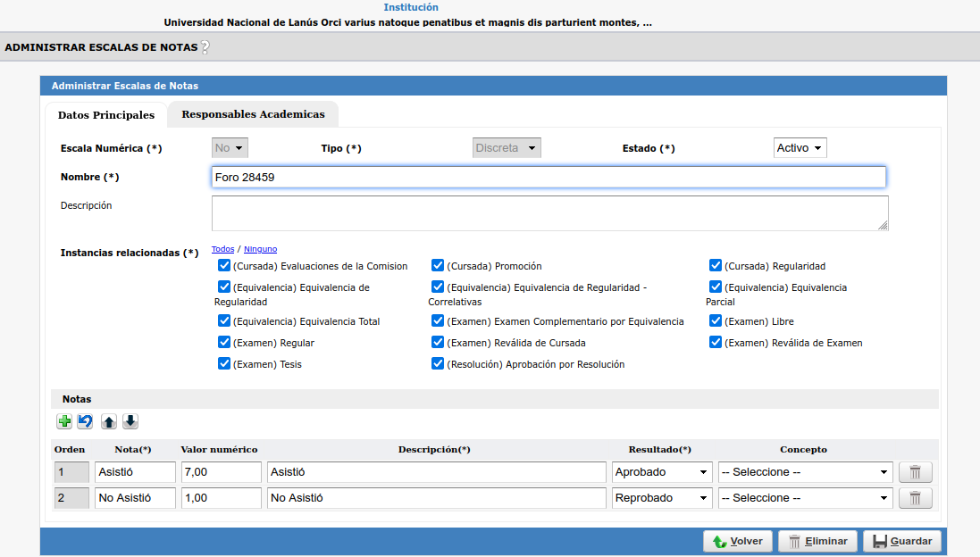Click the Valor numérico column header
The width and height of the screenshot is (980, 557).
[219, 450]
